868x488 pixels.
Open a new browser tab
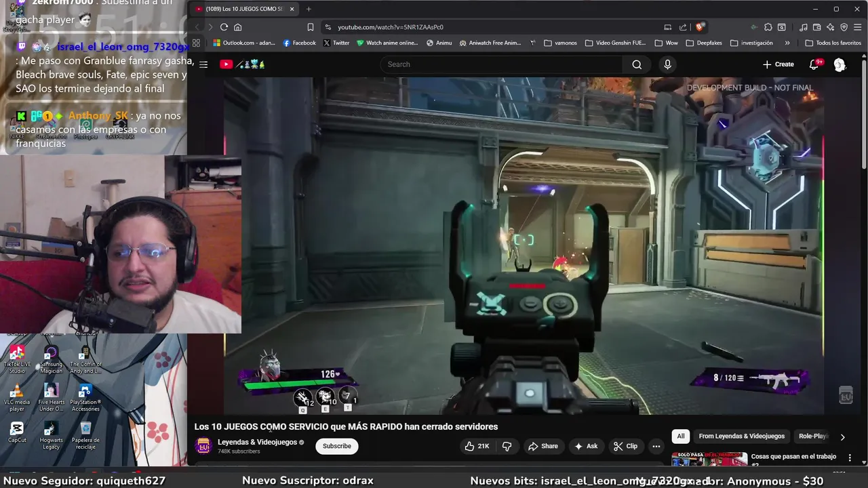click(x=309, y=9)
